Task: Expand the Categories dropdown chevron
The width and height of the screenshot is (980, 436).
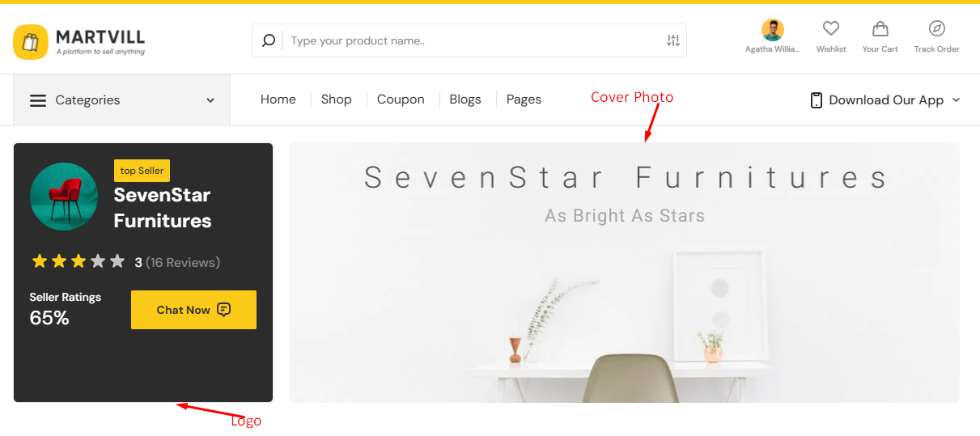Action: 210,100
